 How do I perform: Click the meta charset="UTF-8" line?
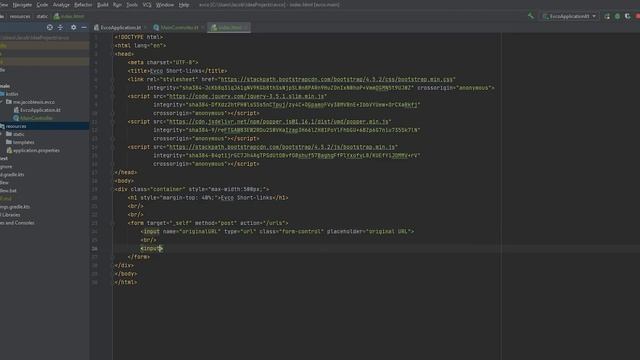[x=163, y=62]
